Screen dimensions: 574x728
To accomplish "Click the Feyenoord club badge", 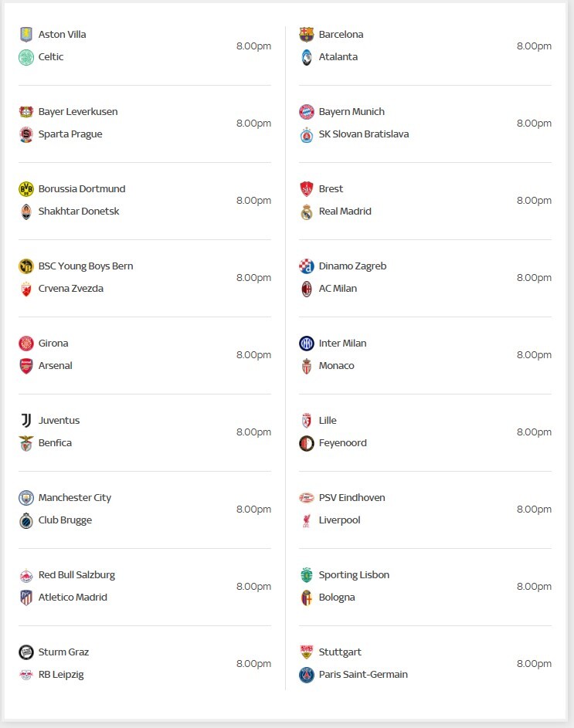I will click(306, 443).
